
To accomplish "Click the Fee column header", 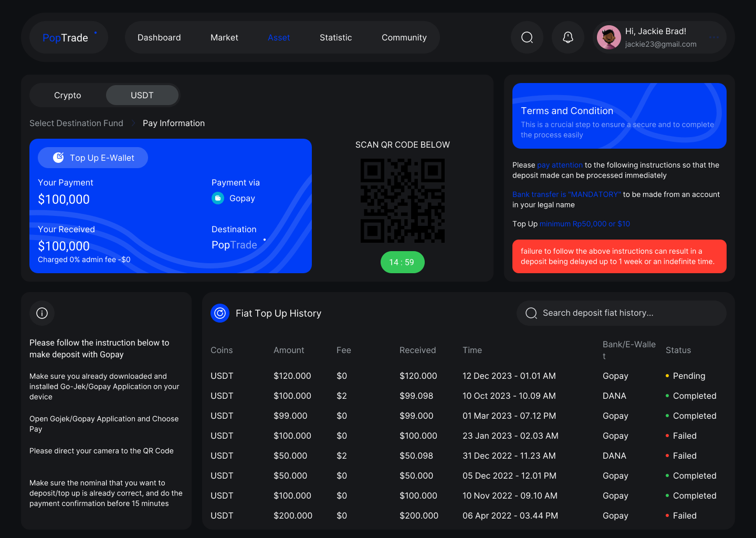I will [344, 350].
